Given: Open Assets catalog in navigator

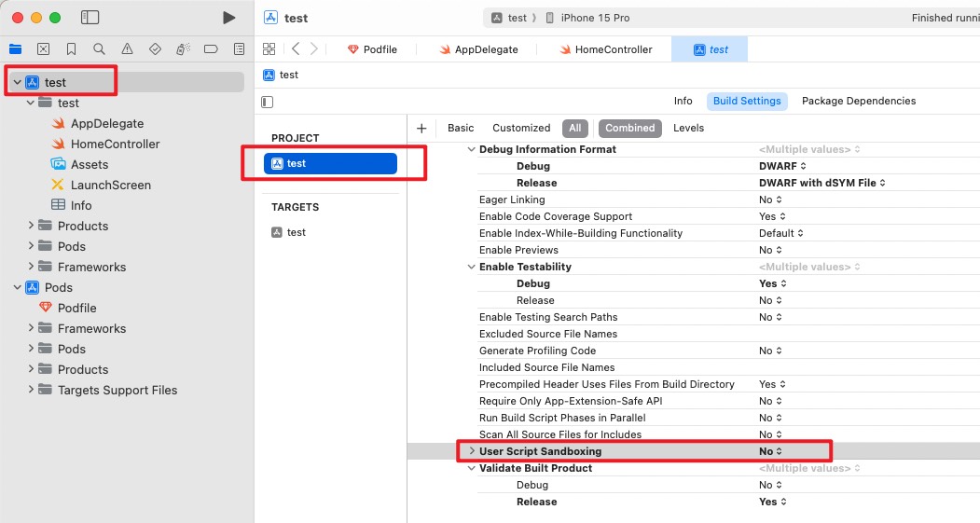Looking at the screenshot, I should click(90, 164).
